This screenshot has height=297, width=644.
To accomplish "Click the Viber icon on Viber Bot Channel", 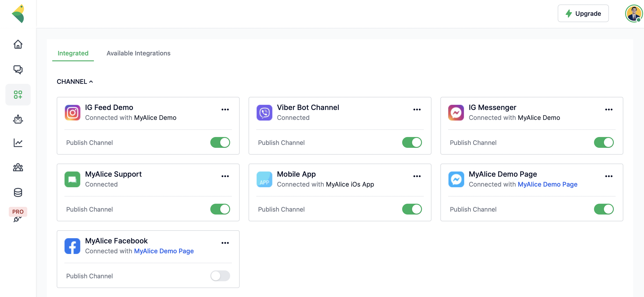I will [264, 113].
